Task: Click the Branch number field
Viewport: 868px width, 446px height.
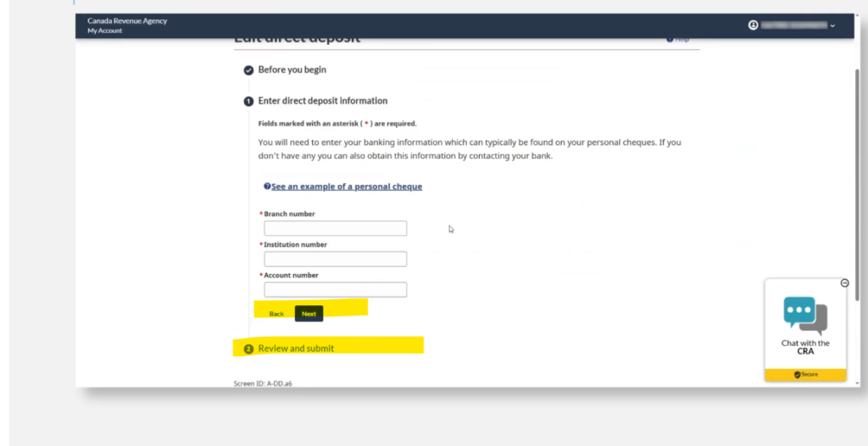Action: tap(335, 229)
